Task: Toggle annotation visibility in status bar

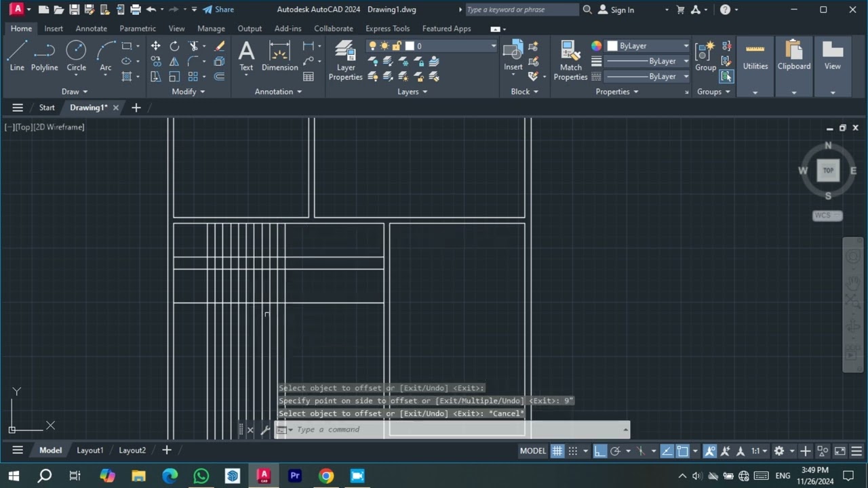Action: pyautogui.click(x=710, y=451)
